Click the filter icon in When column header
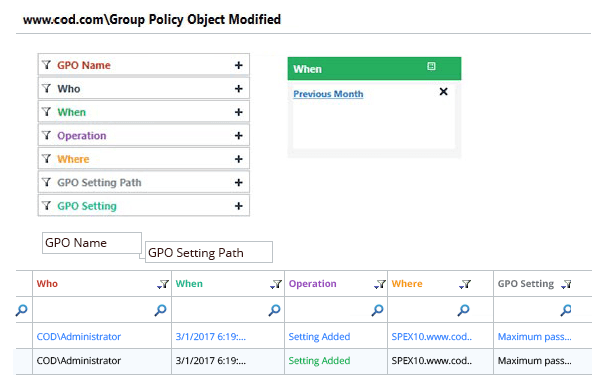Image resolution: width=612 pixels, height=382 pixels. point(276,284)
